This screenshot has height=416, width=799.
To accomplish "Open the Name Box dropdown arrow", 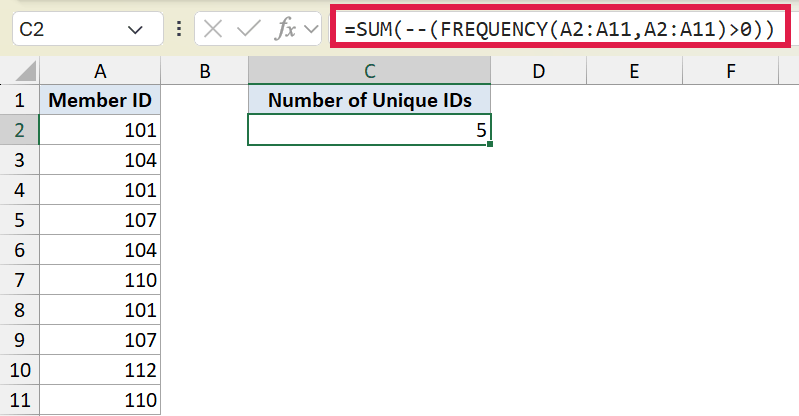I will pos(135,30).
